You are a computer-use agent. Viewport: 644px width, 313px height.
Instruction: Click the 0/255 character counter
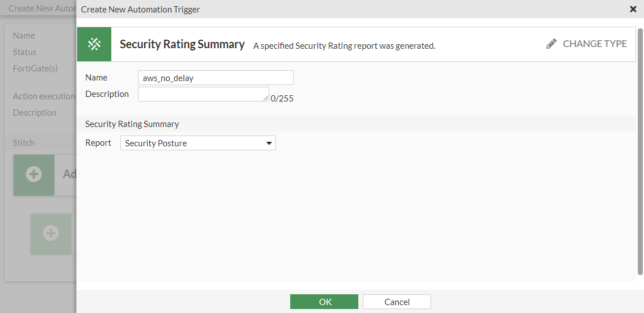coord(282,99)
